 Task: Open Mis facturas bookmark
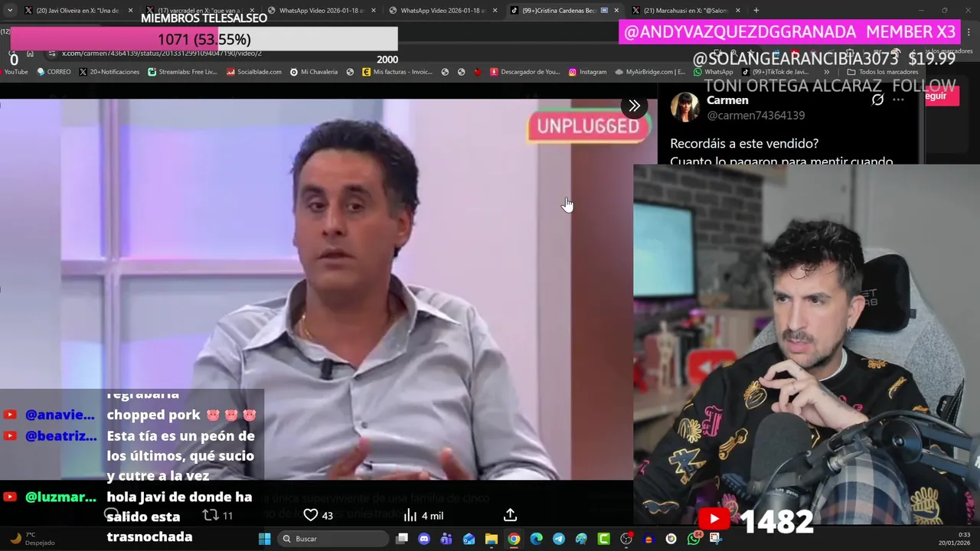pyautogui.click(x=397, y=72)
